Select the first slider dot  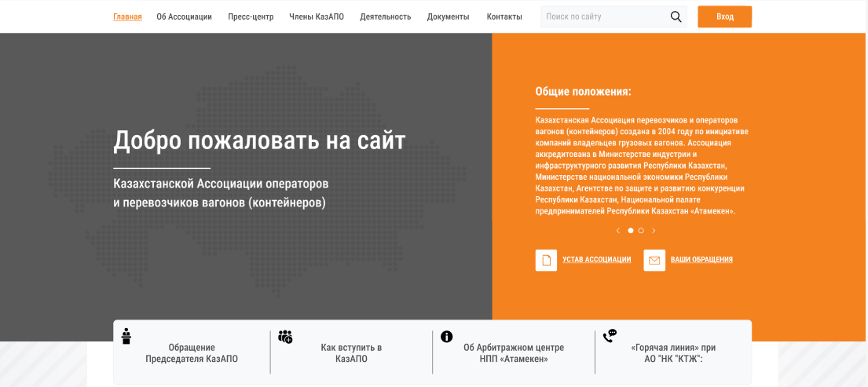pyautogui.click(x=631, y=231)
